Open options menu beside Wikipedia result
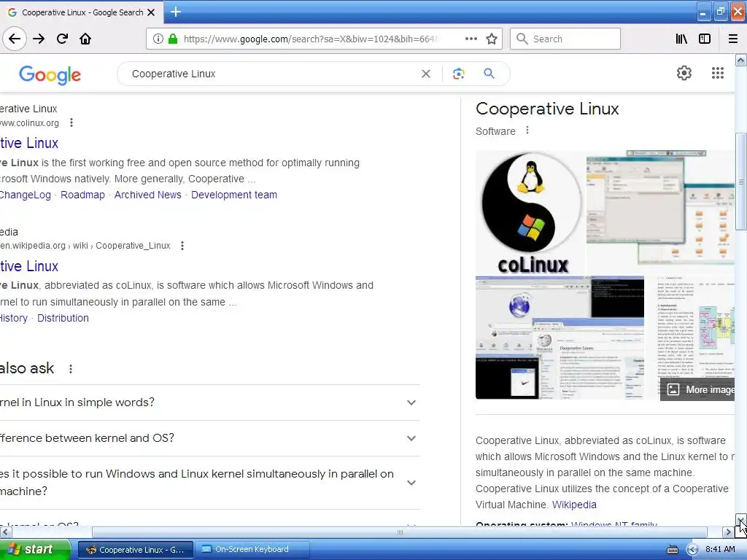Screen dimensions: 747x560 [182, 246]
